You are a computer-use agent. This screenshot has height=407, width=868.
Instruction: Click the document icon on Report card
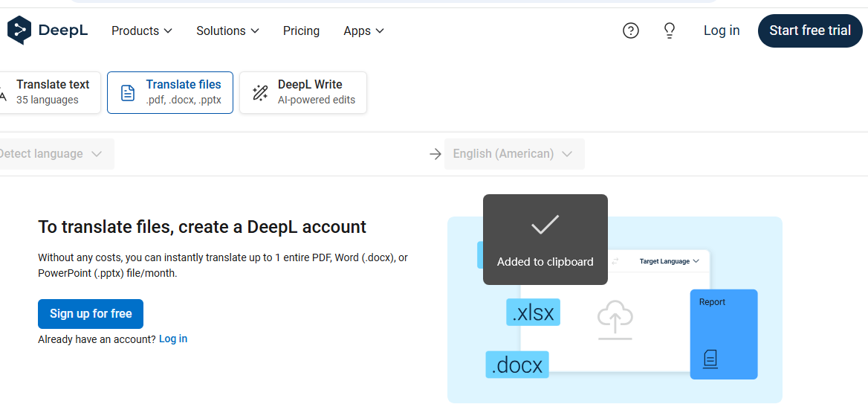[x=710, y=359]
